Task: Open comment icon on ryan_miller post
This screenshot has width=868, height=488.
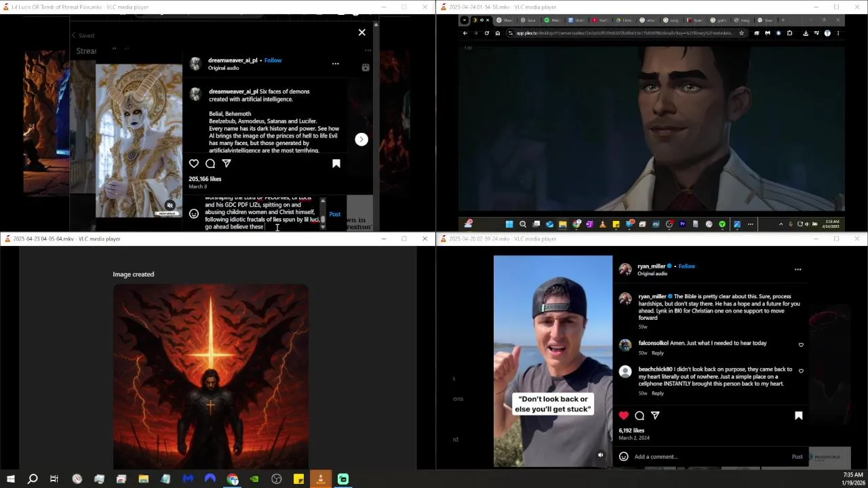Action: [x=639, y=415]
